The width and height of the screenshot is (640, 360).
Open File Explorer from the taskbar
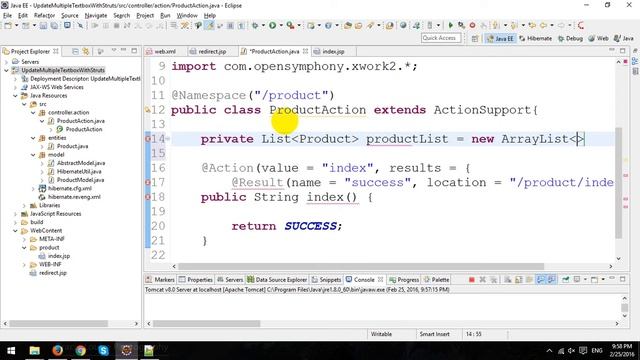(34, 350)
